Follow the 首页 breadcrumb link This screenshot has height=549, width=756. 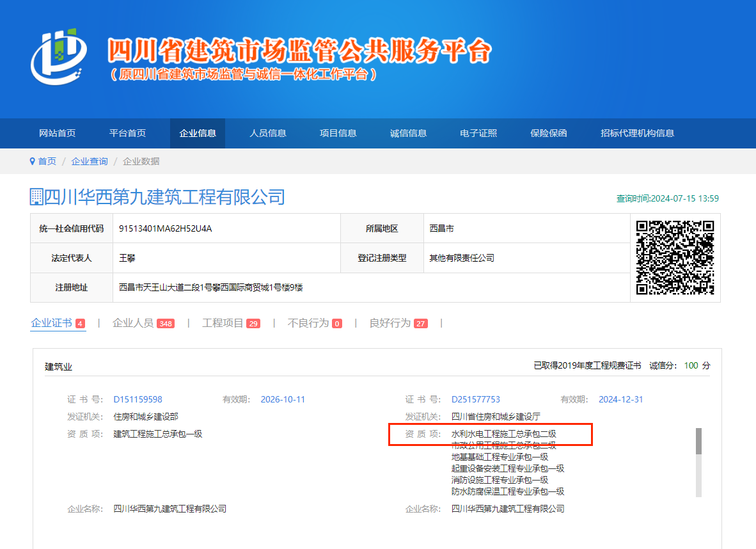tap(47, 161)
